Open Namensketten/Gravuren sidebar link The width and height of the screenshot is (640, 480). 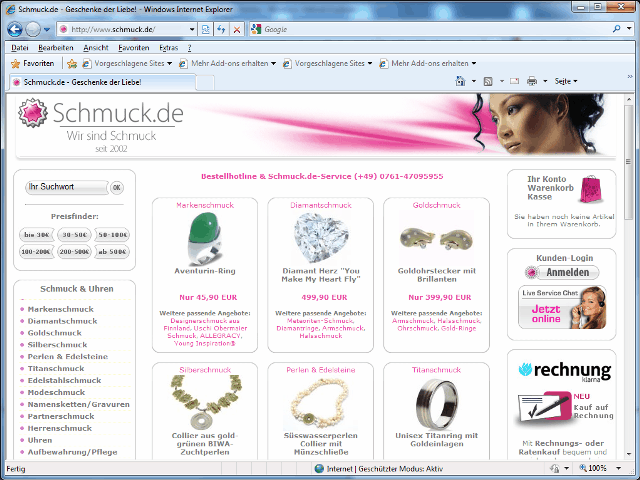click(x=78, y=404)
